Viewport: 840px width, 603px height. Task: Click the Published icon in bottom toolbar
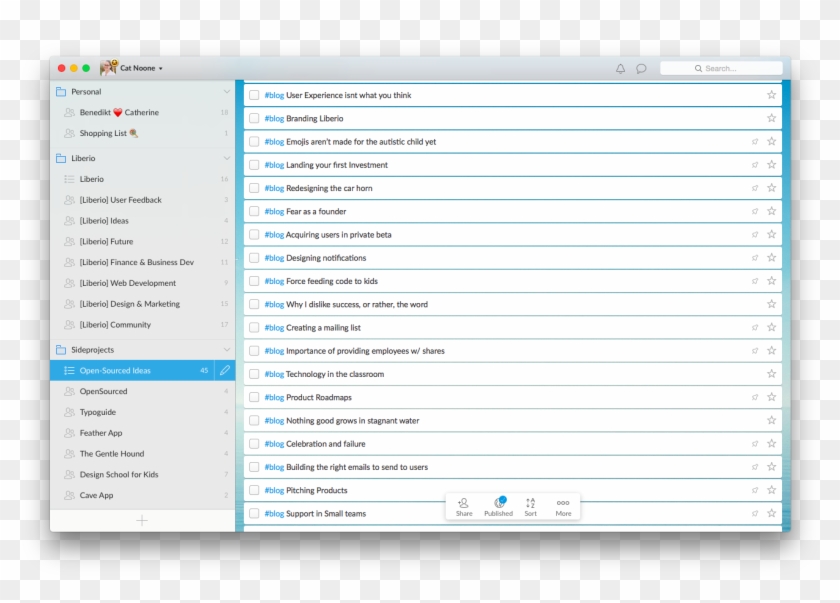tap(498, 506)
